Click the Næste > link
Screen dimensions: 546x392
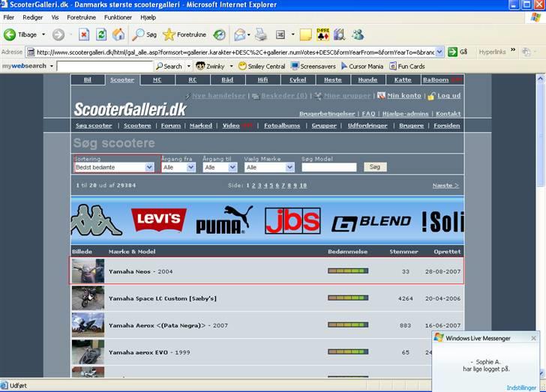445,185
